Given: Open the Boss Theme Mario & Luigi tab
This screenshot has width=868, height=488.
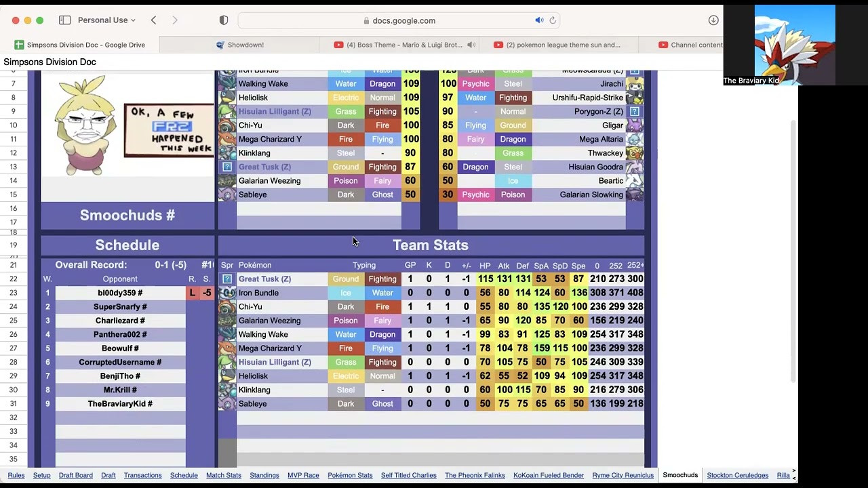Looking at the screenshot, I should (399, 45).
